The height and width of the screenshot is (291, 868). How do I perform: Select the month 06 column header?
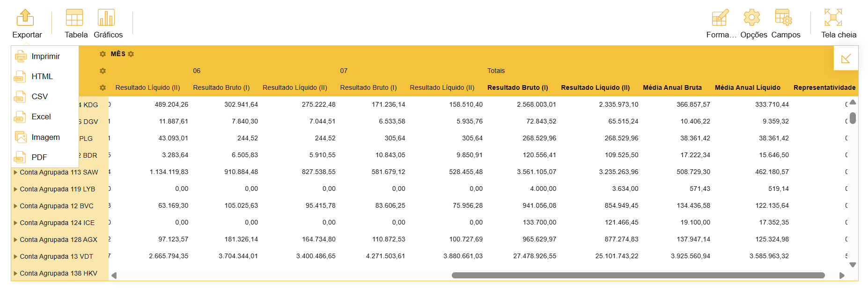click(197, 71)
